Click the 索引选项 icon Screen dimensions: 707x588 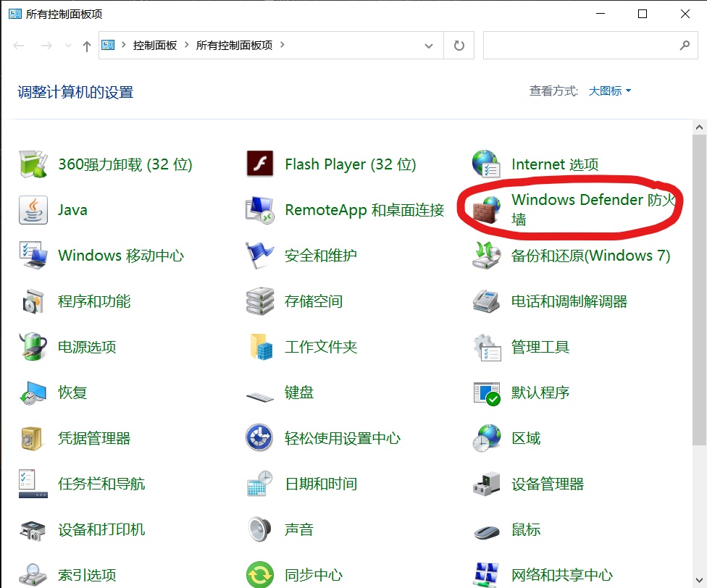coord(33,576)
